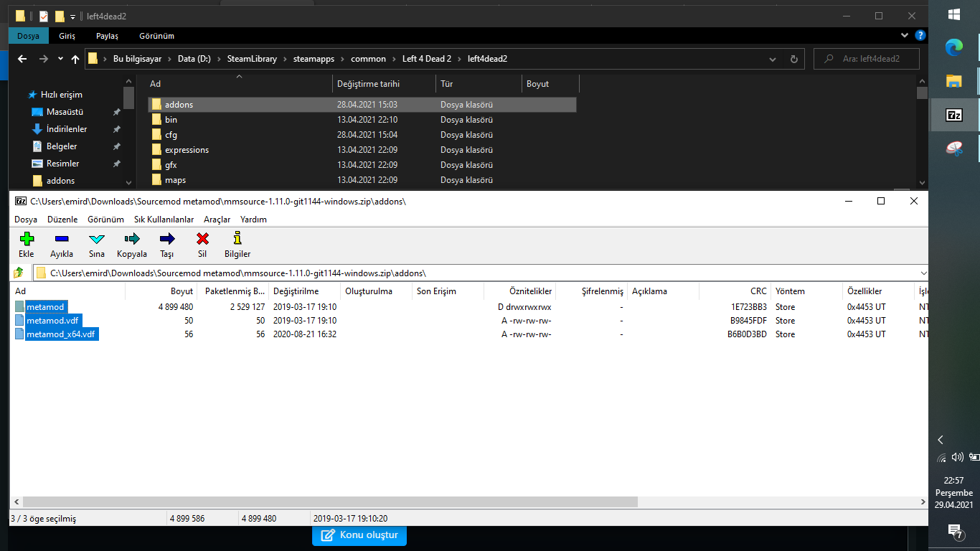Select the expressions folder in Explorer

point(362,150)
